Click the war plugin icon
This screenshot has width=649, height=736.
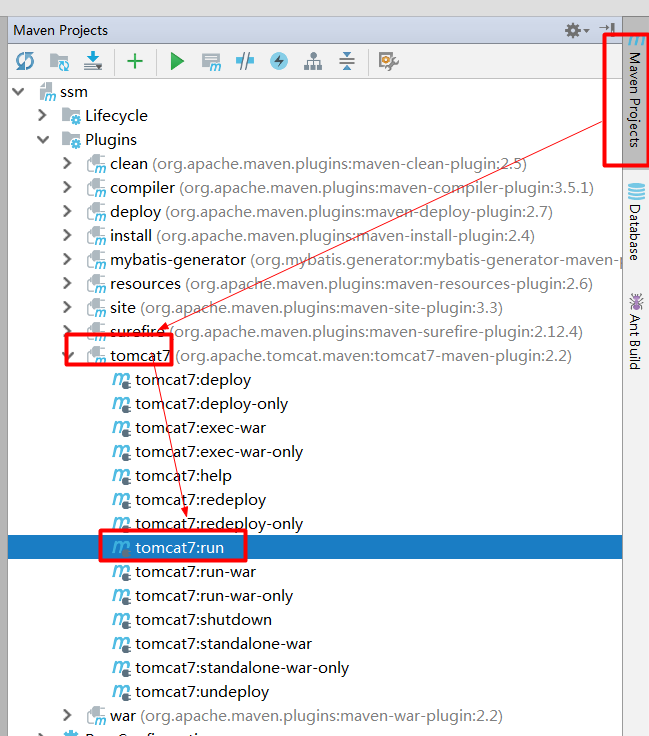click(x=96, y=715)
